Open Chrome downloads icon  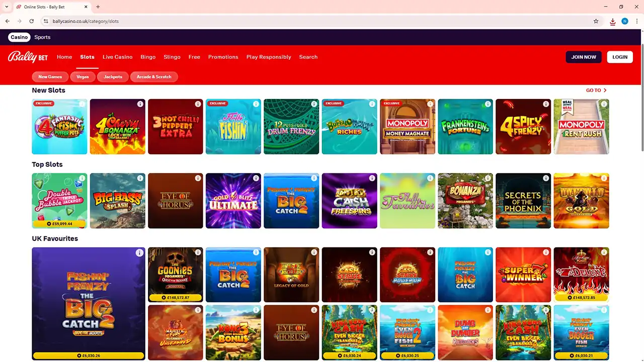coord(612,21)
